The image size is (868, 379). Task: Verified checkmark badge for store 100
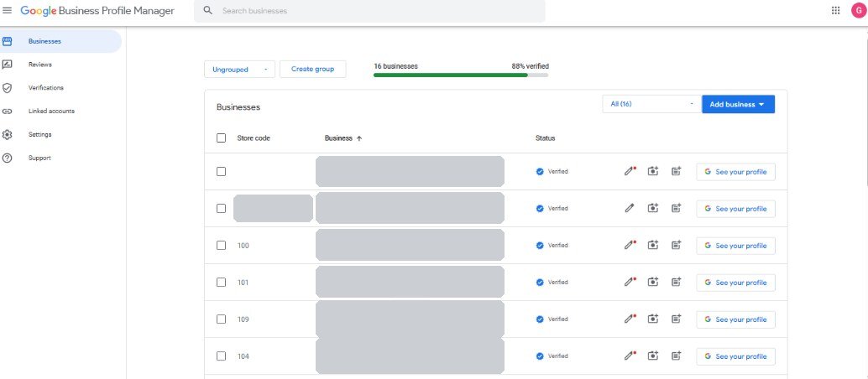pos(540,245)
